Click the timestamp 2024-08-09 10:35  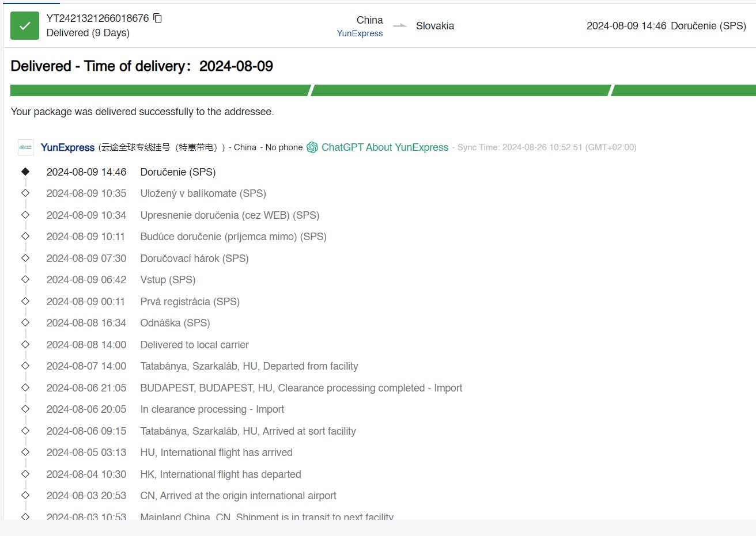(86, 193)
